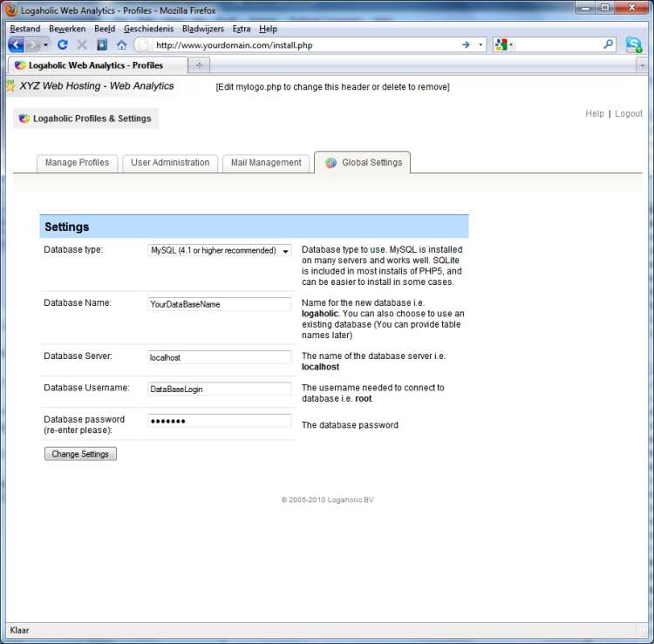Click the Skype icon in the toolbar

coord(634,44)
